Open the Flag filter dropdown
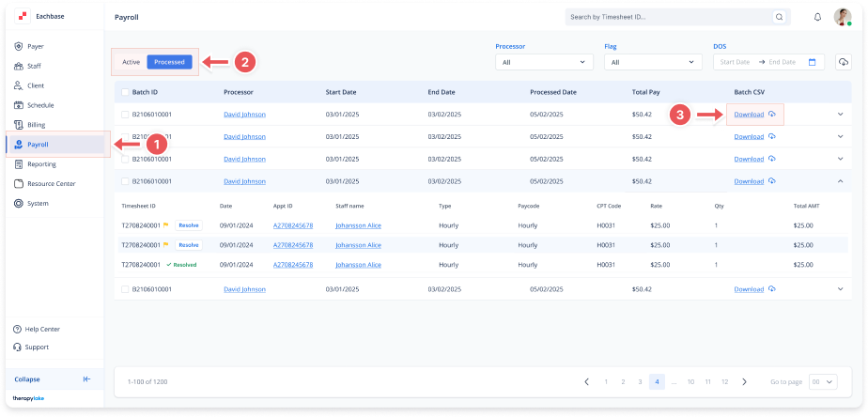 coord(651,62)
